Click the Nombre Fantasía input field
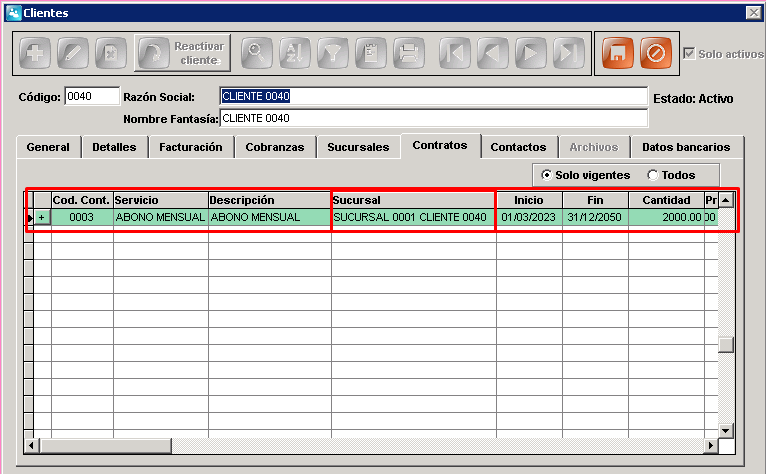Viewport: 766px width, 474px height. pos(434,118)
